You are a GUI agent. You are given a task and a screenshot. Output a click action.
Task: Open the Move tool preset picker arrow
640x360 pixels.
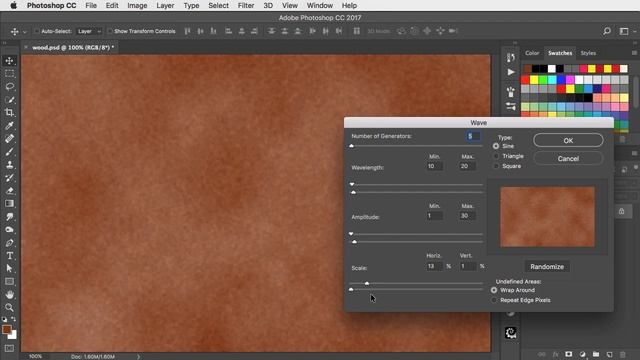point(24,31)
